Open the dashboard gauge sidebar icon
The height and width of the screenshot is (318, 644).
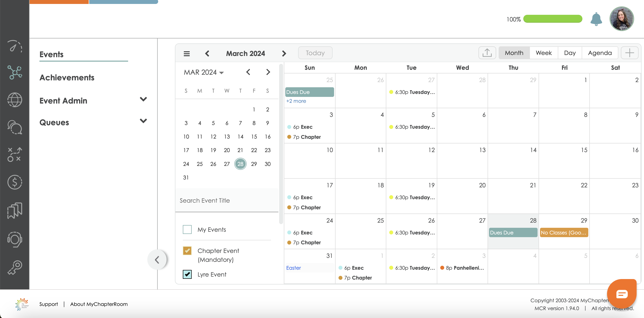(15, 46)
